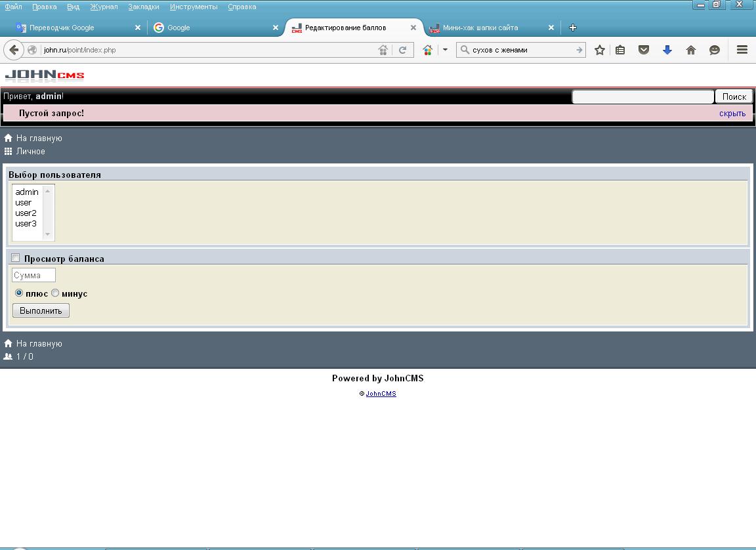This screenshot has height=550, width=756.
Task: Open downloads with blue arrow icon
Action: pos(667,50)
